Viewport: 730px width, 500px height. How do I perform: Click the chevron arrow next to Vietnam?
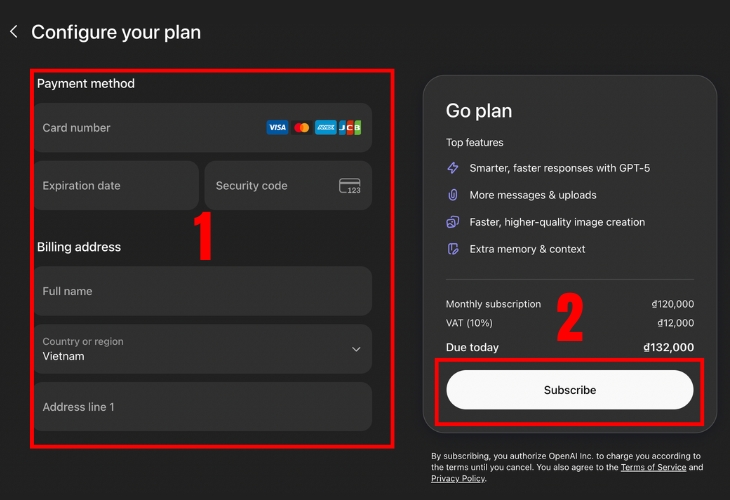(356, 349)
